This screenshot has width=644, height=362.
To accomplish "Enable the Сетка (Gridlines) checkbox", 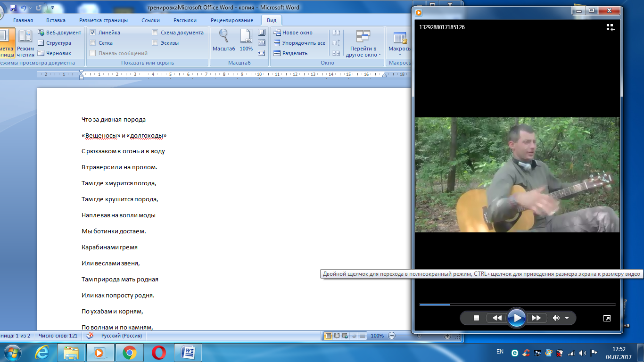I will pos(93,43).
